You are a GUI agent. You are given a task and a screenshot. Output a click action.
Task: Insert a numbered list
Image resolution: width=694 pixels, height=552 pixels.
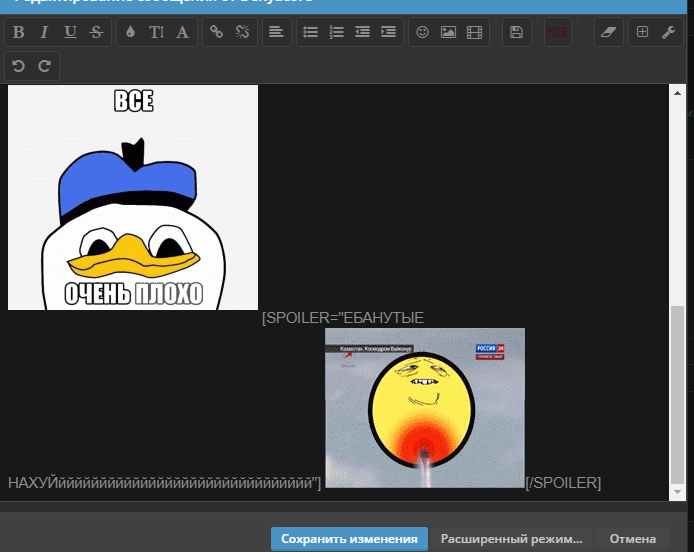[x=336, y=32]
